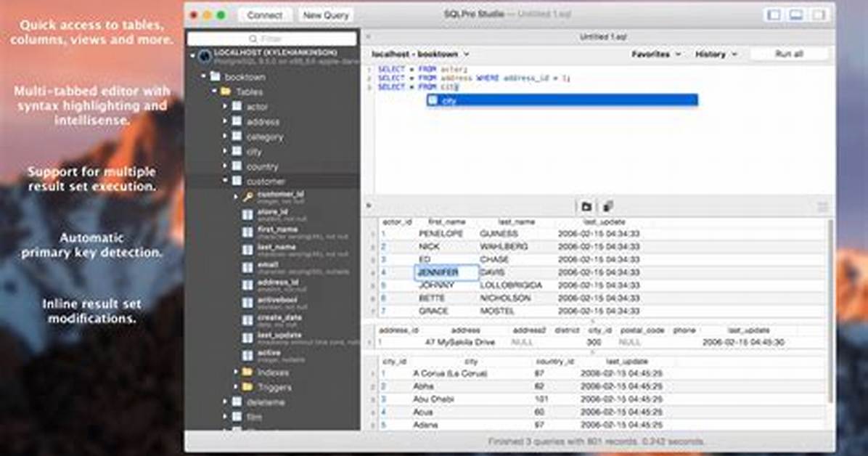The height and width of the screenshot is (456, 868).
Task: Place cursor in SQL line 2 address query
Action: 474,78
